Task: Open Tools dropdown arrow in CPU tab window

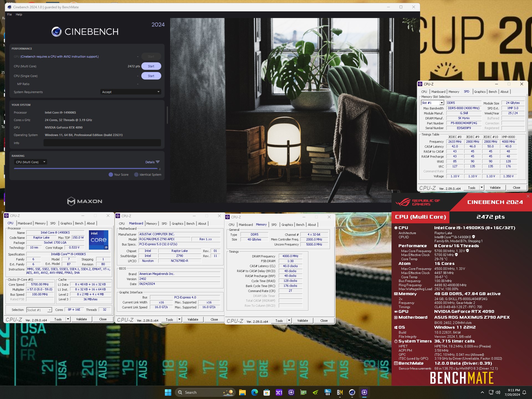Action: [x=68, y=319]
